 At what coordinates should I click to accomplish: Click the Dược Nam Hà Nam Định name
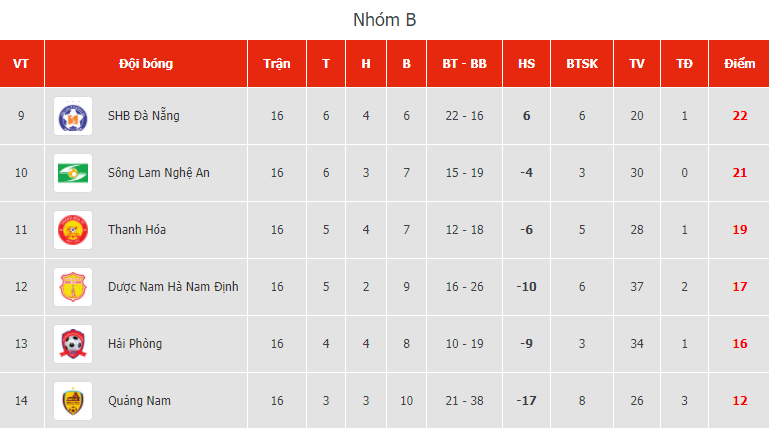click(x=173, y=287)
